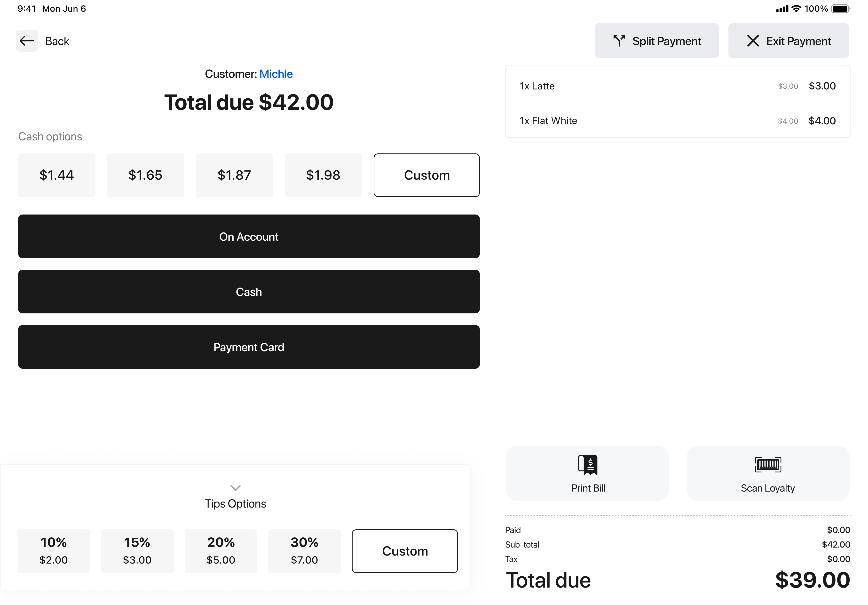Click the Latte $3.00 bold price

[x=822, y=86]
